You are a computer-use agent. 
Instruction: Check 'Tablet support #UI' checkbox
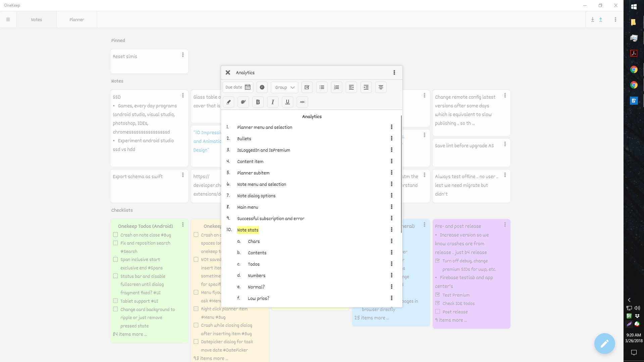pos(115,301)
